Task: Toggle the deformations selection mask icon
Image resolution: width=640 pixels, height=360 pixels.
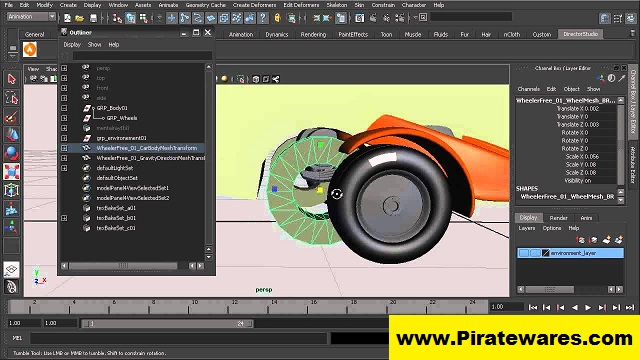Action: [x=224, y=18]
